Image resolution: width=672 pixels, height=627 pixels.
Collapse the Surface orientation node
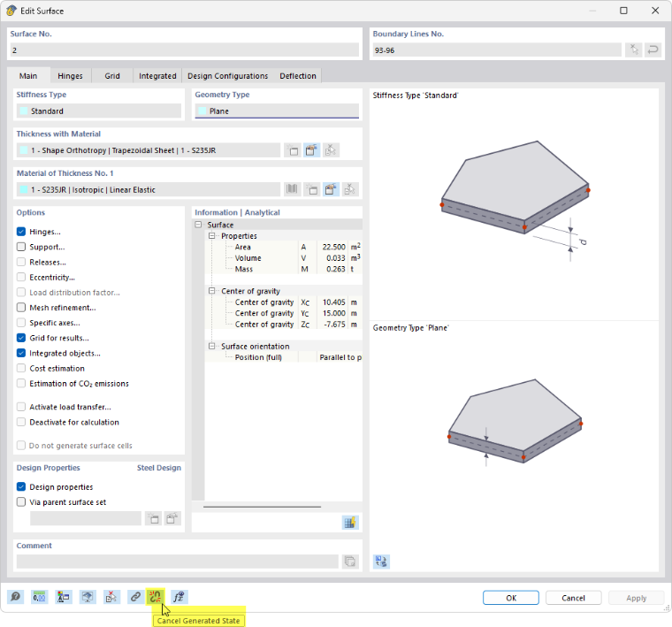point(211,347)
